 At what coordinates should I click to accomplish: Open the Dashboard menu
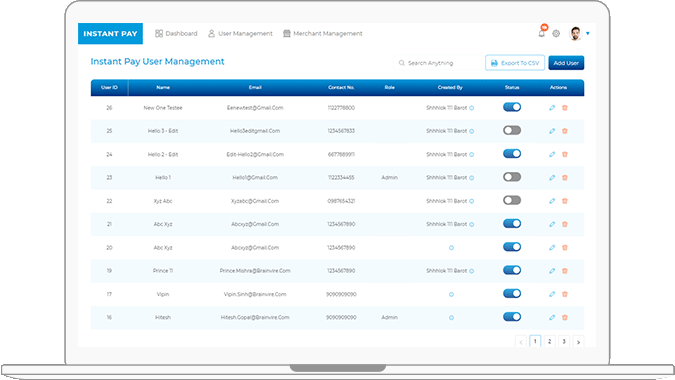176,34
